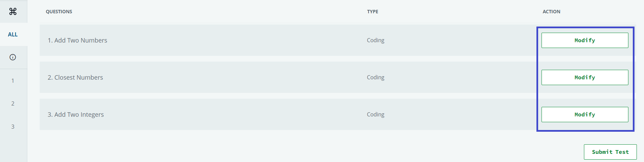This screenshot has width=644, height=162.
Task: Click Coding type label for Add Two Integers
Action: coord(376,114)
